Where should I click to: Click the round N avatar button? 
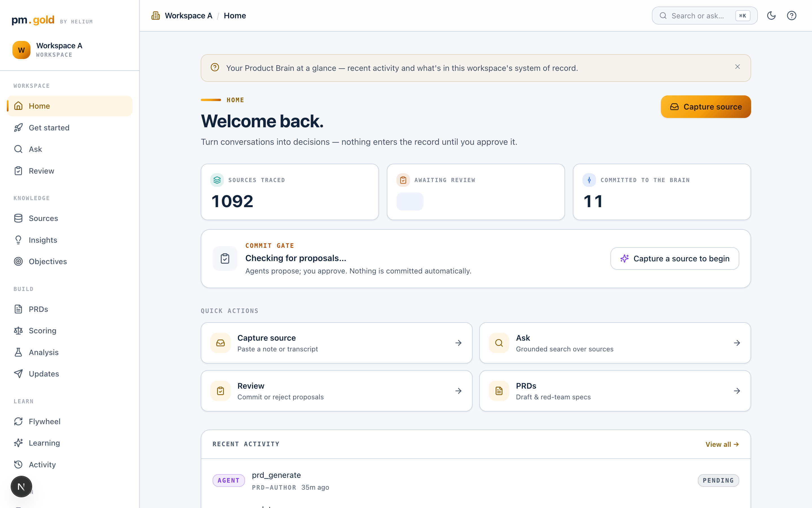pos(21,487)
